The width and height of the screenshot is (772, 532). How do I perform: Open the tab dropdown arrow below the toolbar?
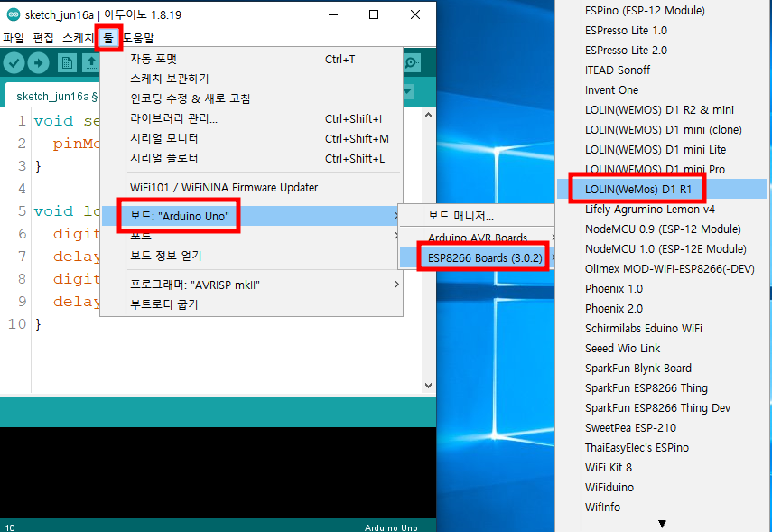(407, 91)
